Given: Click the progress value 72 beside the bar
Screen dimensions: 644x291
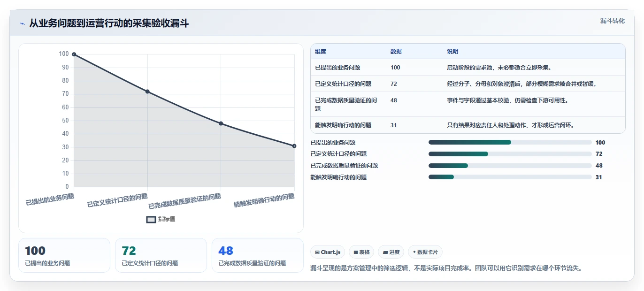Looking at the screenshot, I should tap(599, 154).
